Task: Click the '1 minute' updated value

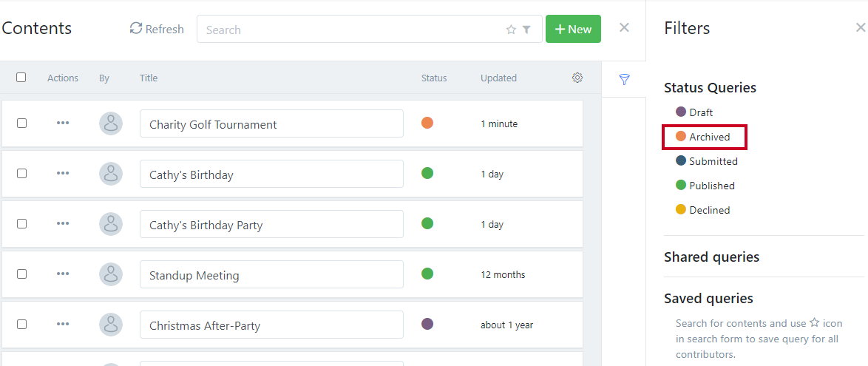Action: coord(499,124)
